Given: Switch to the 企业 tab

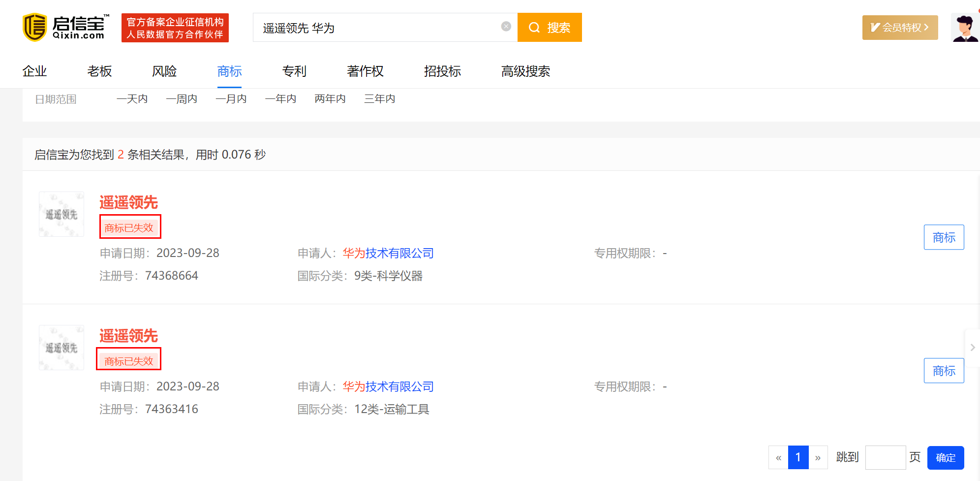Looking at the screenshot, I should point(34,71).
